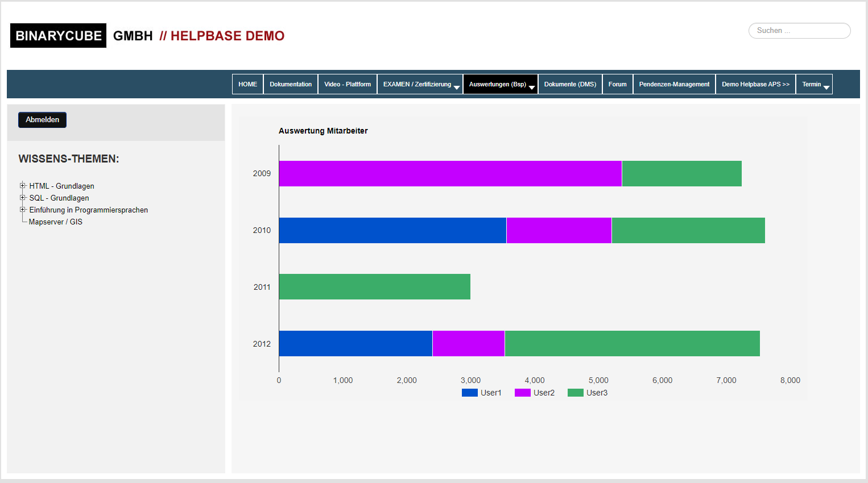Go to the HOME menu item

coord(247,84)
